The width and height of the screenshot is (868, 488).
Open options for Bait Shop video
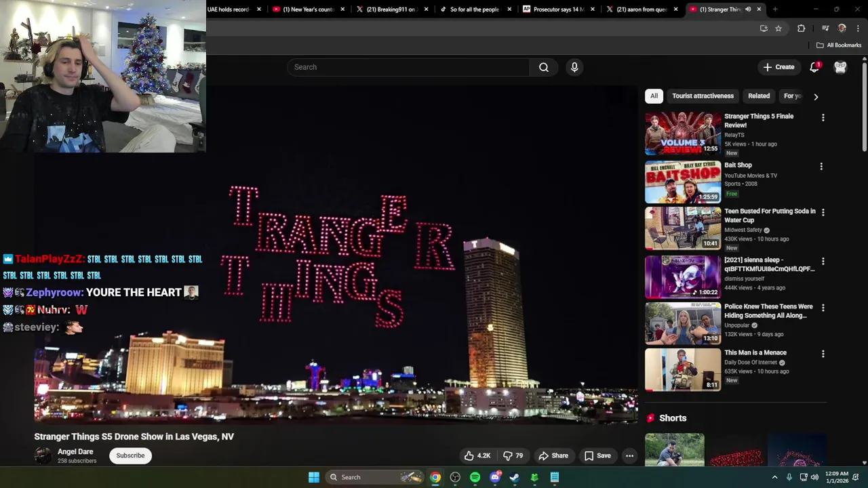tap(821, 167)
